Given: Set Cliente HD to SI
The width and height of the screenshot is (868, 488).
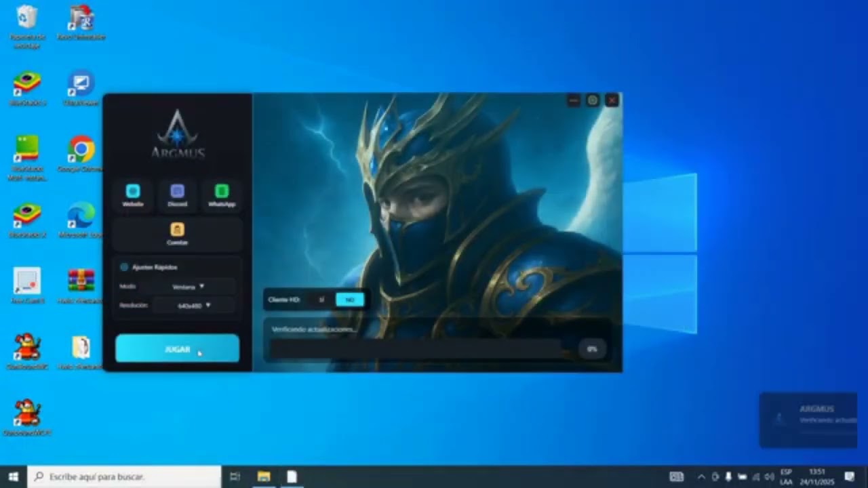Looking at the screenshot, I should pyautogui.click(x=321, y=300).
